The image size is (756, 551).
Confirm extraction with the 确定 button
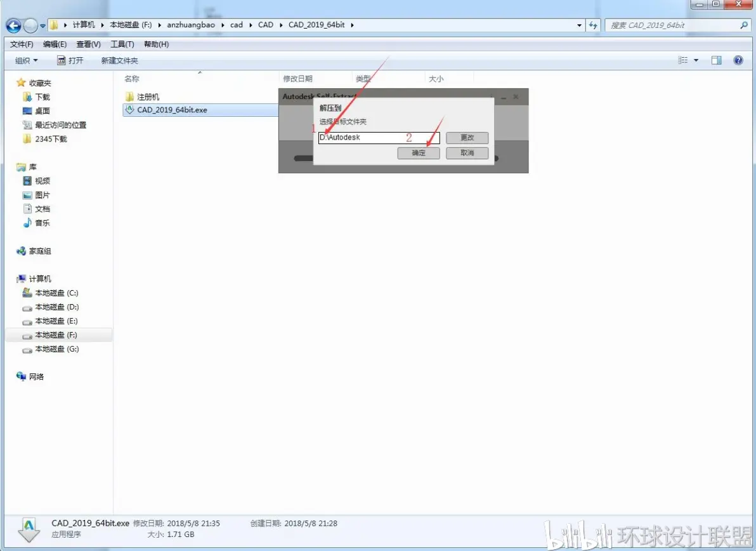[x=419, y=153]
